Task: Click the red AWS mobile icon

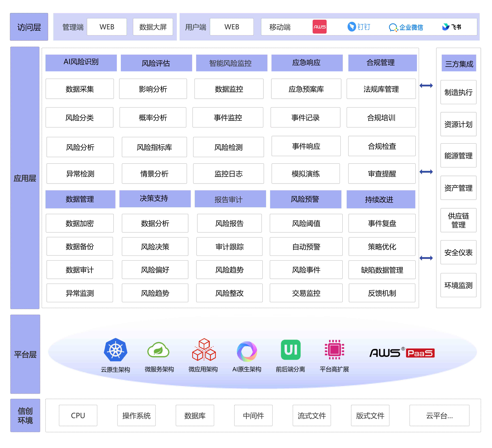Action: [319, 27]
